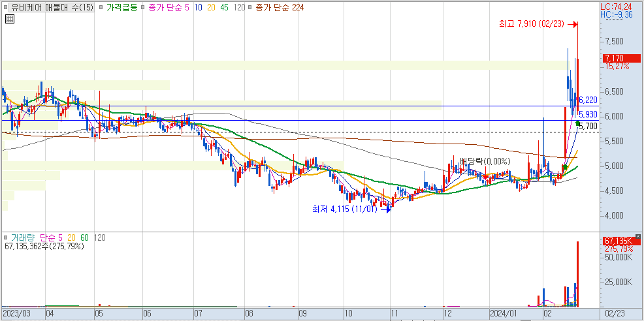This screenshot has width=644, height=321.
Task: Click the green 45 moving average label
Action: 225,7
